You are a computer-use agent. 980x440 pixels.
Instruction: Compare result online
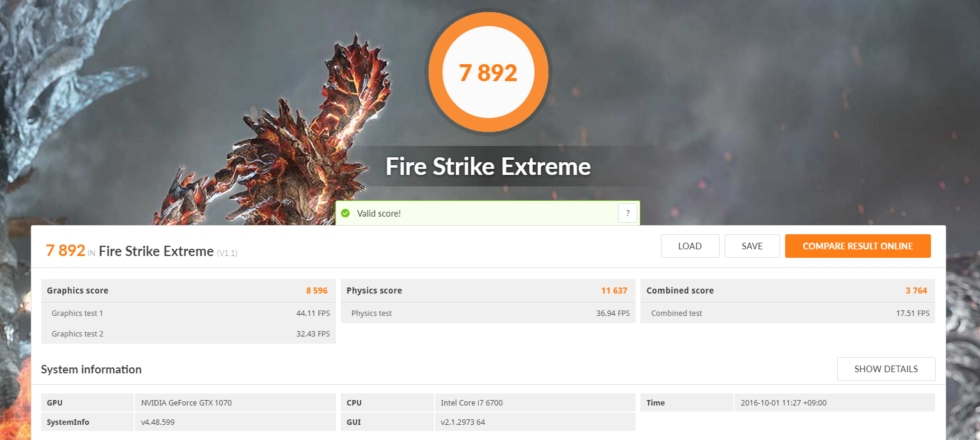[858, 246]
